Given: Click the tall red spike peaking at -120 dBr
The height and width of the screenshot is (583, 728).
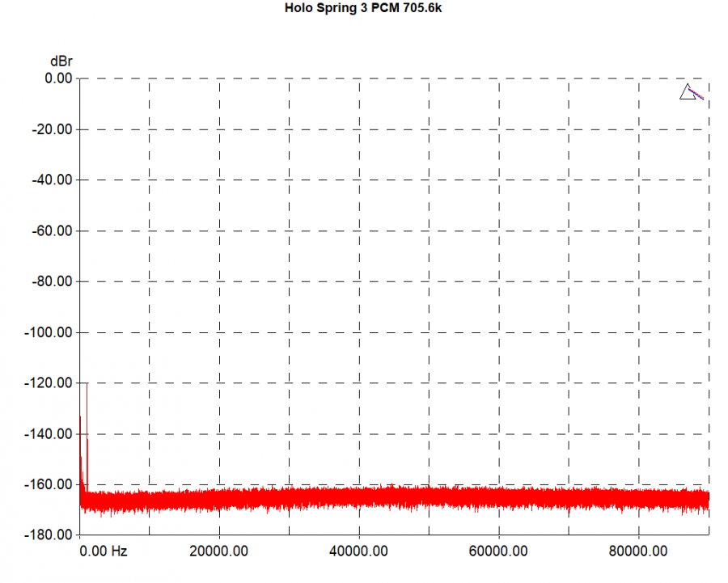Looking at the screenshot, I should tap(87, 437).
